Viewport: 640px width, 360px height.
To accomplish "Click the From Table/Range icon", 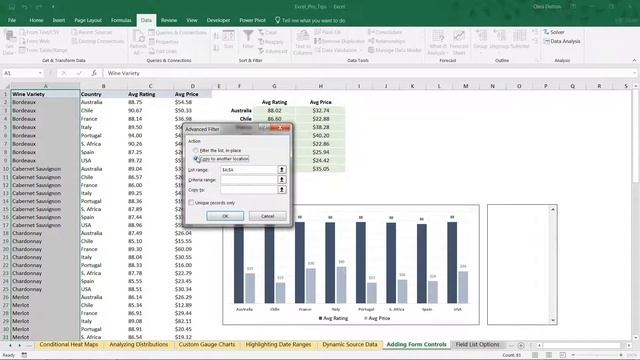I will [x=22, y=50].
